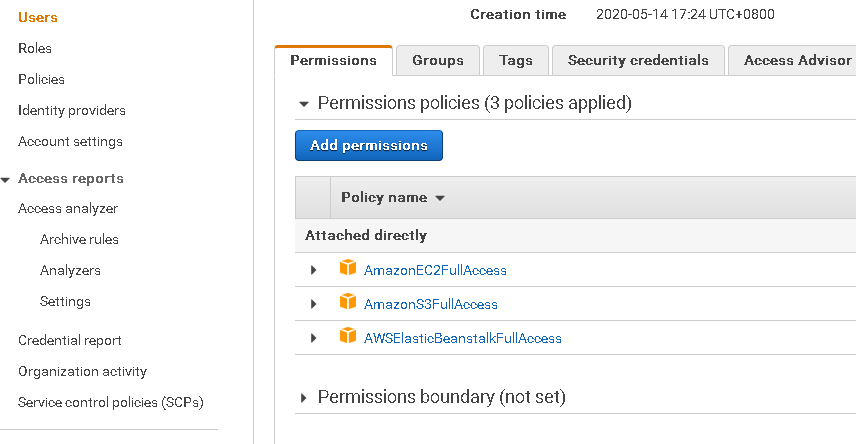Open Identity providers in the sidebar
Image resolution: width=856 pixels, height=444 pixels.
pyautogui.click(x=72, y=110)
